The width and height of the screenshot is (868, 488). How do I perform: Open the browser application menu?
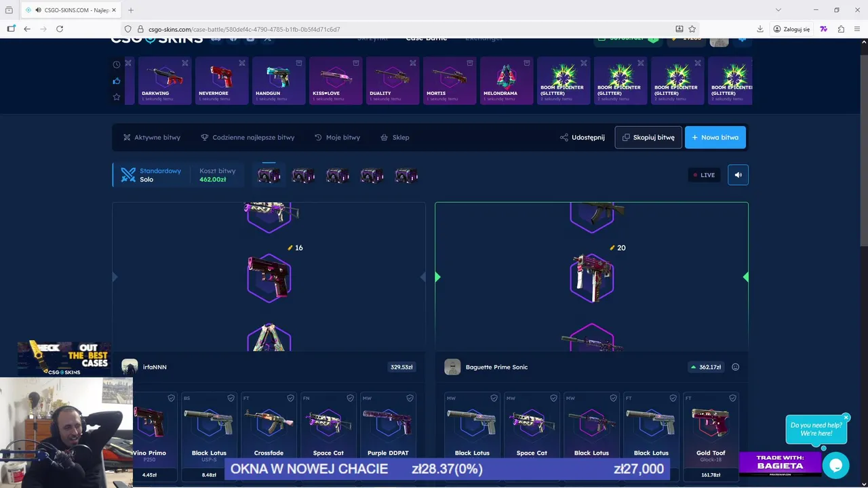tap(858, 29)
